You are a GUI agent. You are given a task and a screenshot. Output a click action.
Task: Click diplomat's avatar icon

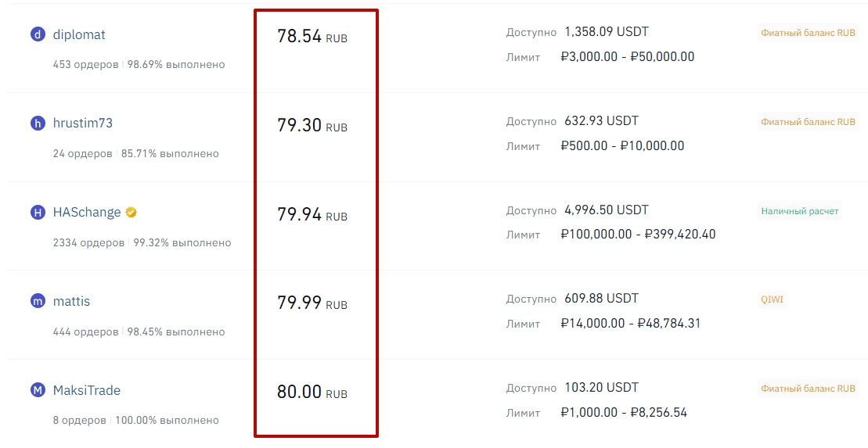point(38,34)
